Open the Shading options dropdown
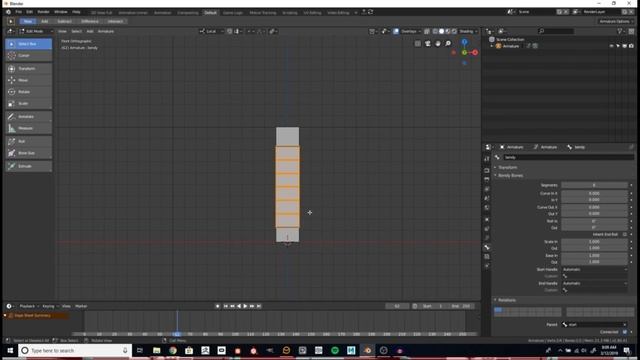The width and height of the screenshot is (640, 360). tap(468, 31)
